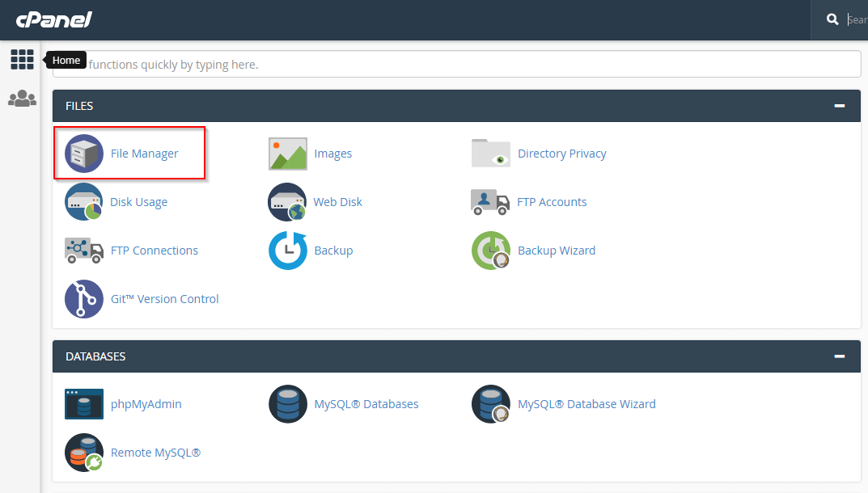Open the File Manager link

coord(145,154)
